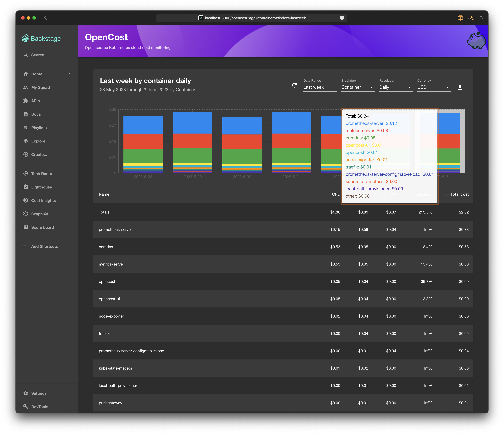Click the browser sparkle extension icon
The image size is (504, 434).
[x=471, y=18]
